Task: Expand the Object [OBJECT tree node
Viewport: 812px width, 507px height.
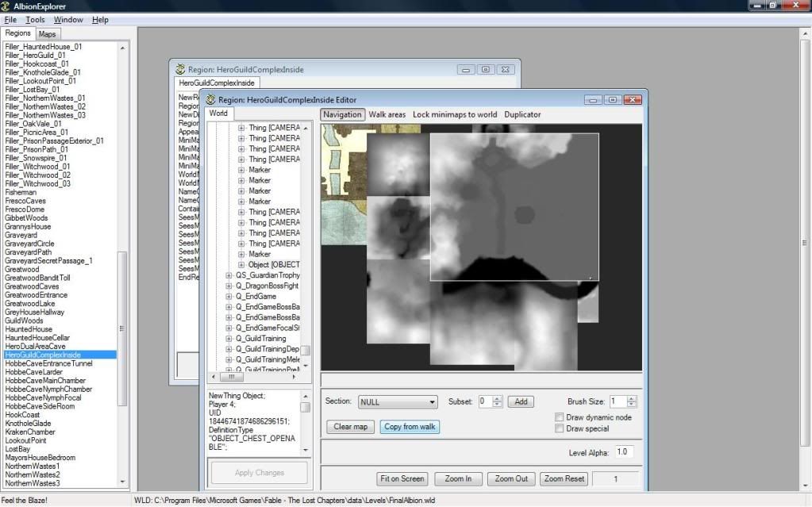Action: [241, 265]
